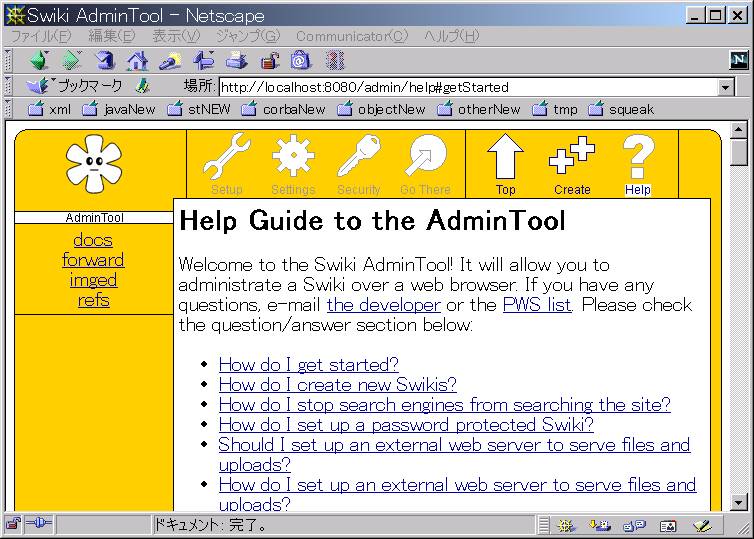Open the docs swiki link
This screenshot has height=539, width=754.
coord(93,240)
